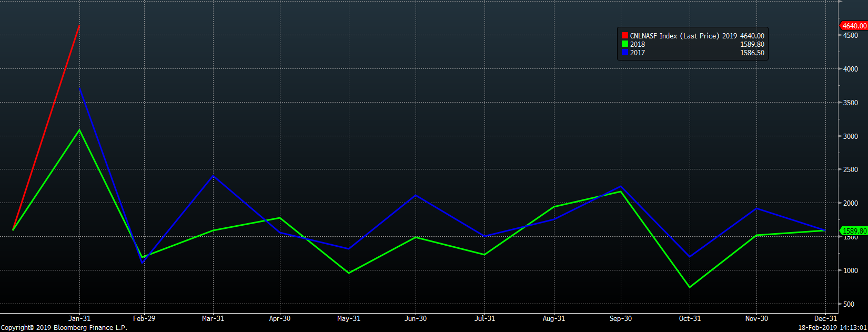Click the 500 y-axis value label

coord(849,304)
